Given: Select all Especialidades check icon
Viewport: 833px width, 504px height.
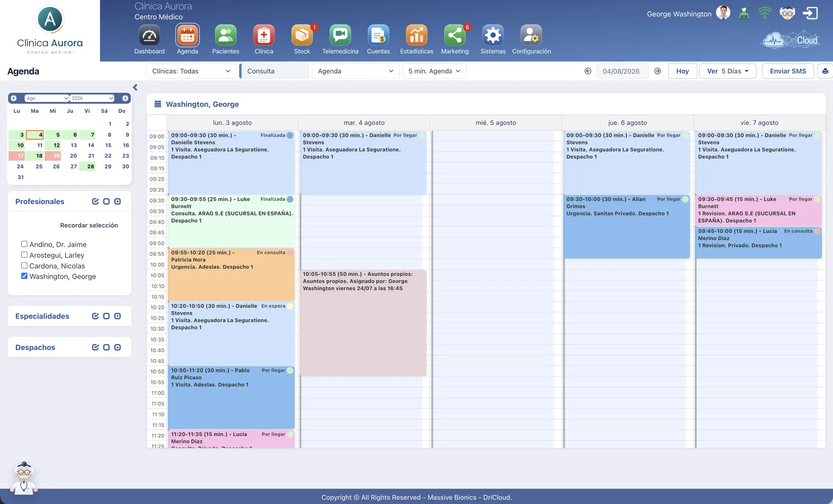Looking at the screenshot, I should (x=95, y=316).
